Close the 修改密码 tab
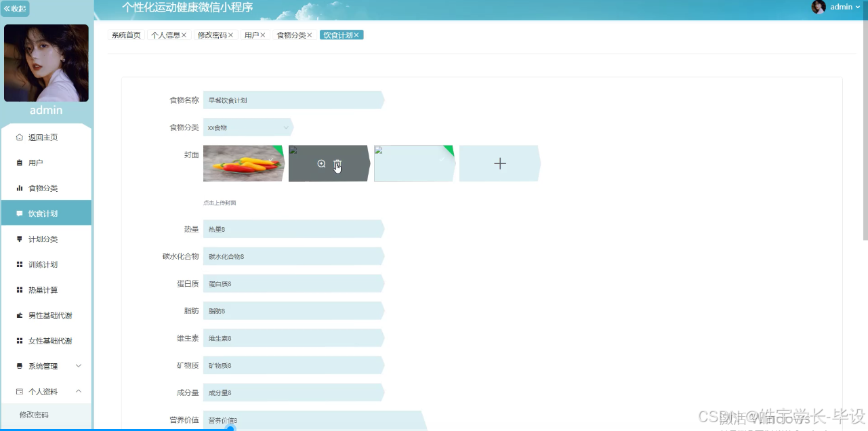868x431 pixels. [230, 35]
